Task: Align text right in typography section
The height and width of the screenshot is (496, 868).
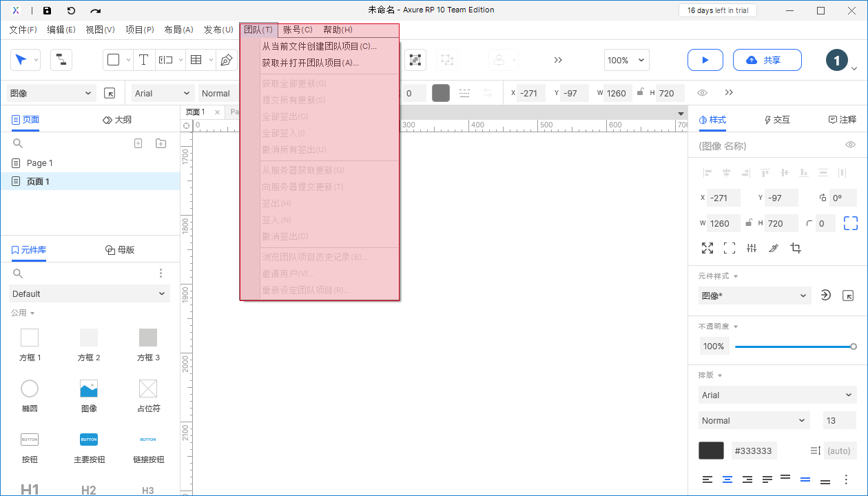Action: 747,479
